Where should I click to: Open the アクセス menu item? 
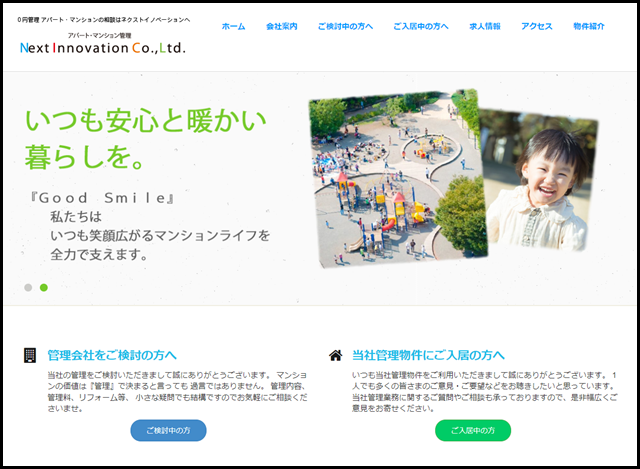(x=537, y=27)
